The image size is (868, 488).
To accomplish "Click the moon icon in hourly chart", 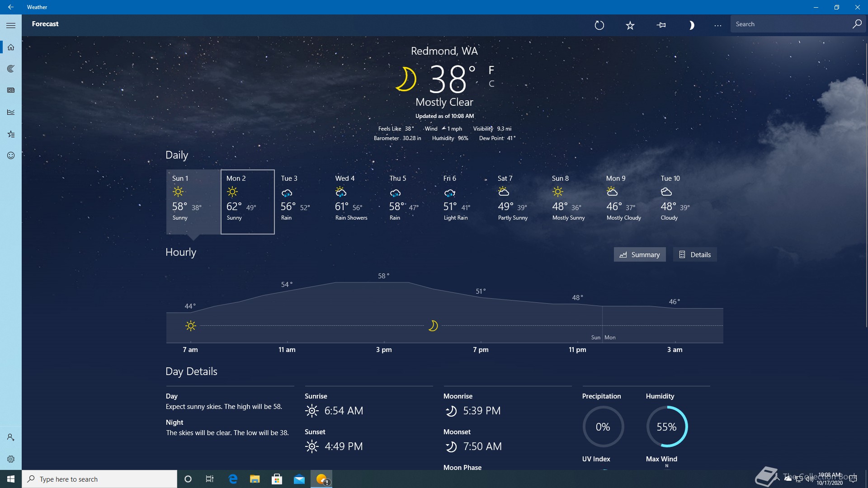I will coord(433,326).
